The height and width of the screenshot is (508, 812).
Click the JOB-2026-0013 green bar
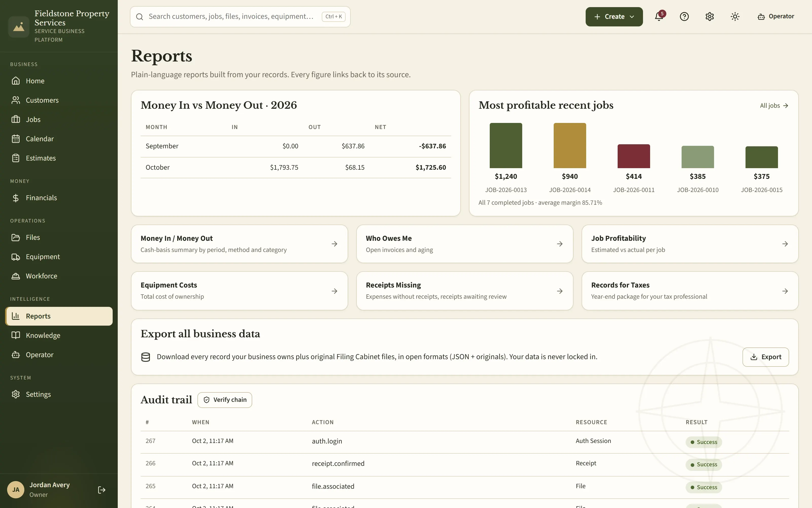506,146
